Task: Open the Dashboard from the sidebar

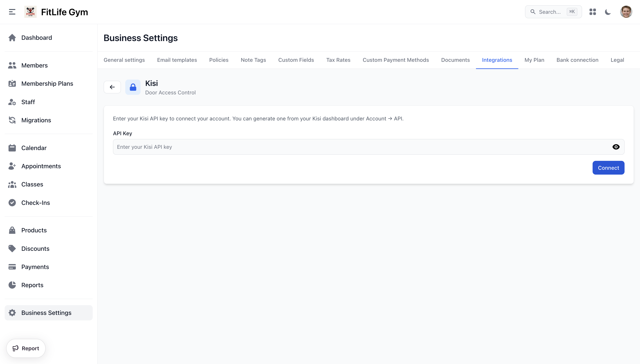Action: (36, 37)
